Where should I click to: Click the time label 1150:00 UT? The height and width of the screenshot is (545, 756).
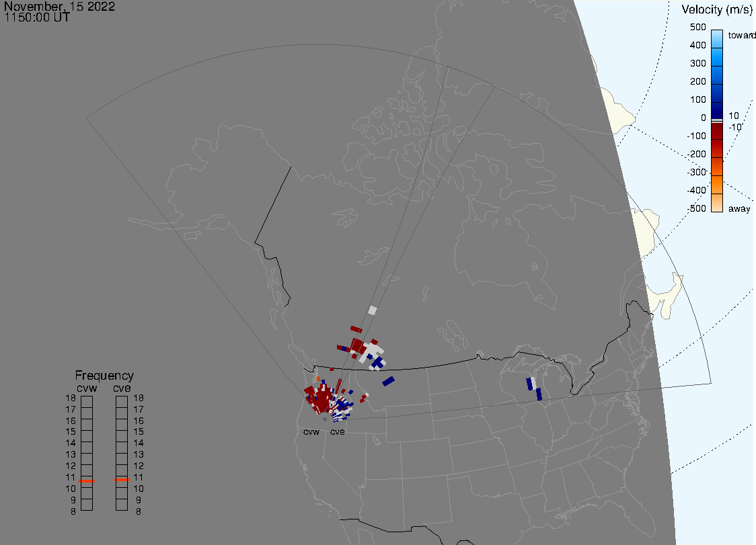(x=37, y=17)
